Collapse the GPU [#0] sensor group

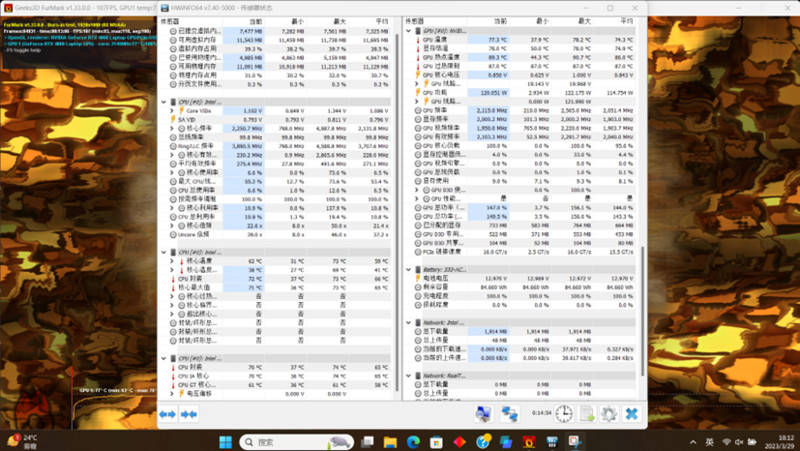[x=408, y=31]
